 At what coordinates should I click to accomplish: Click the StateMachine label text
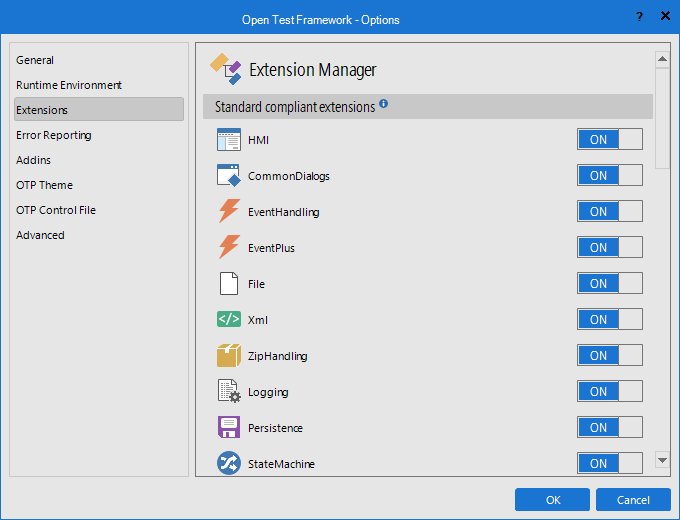pos(281,464)
